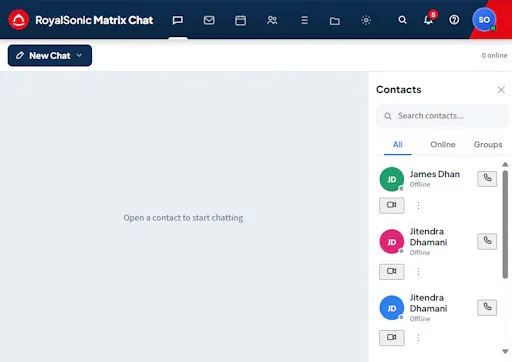
Task: Video call Jitendra Dhamani with blue avatar
Action: tap(392, 338)
